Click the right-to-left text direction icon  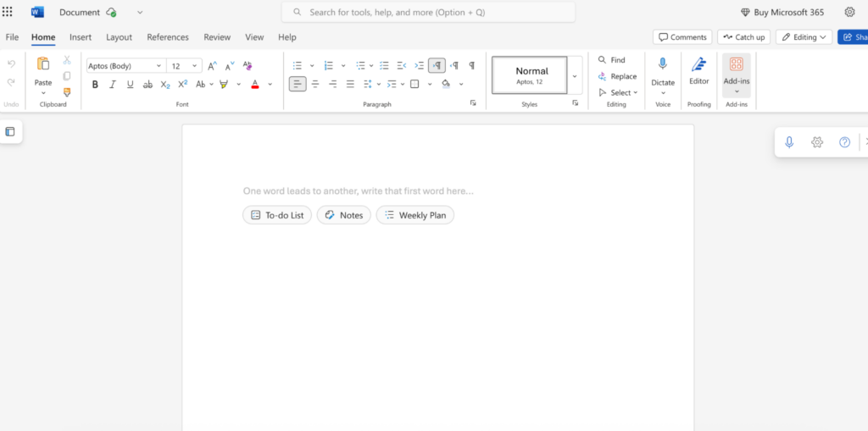pyautogui.click(x=454, y=66)
